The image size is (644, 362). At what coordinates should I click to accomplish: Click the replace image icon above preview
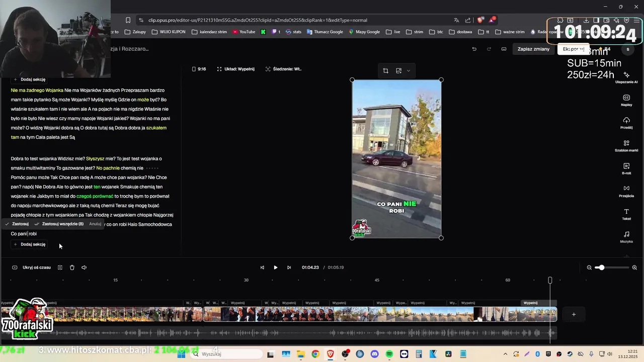tap(398, 71)
